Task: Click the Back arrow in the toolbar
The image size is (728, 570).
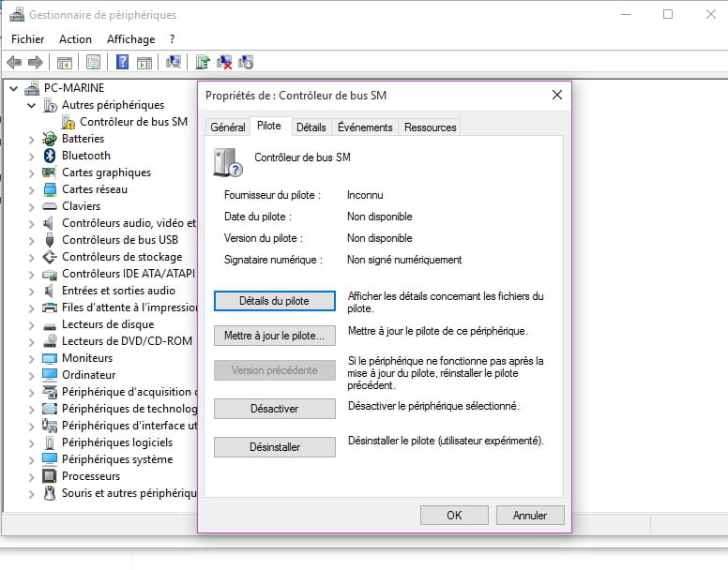Action: point(14,63)
